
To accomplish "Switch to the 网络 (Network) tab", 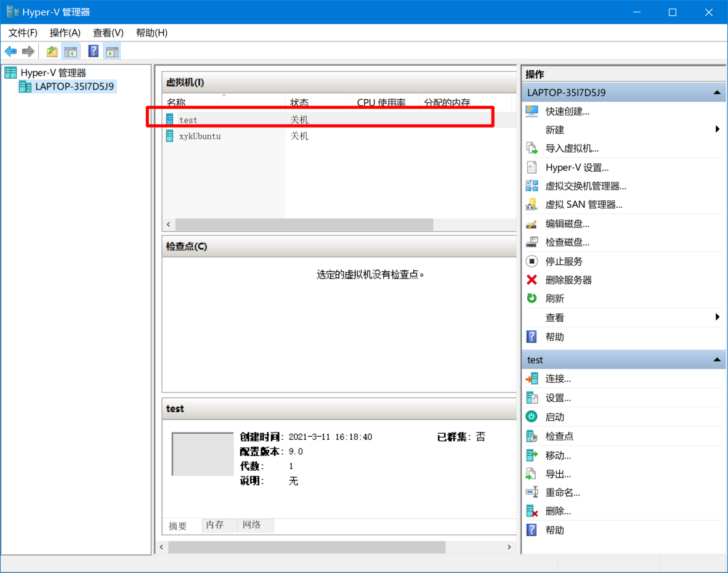I will click(x=252, y=525).
